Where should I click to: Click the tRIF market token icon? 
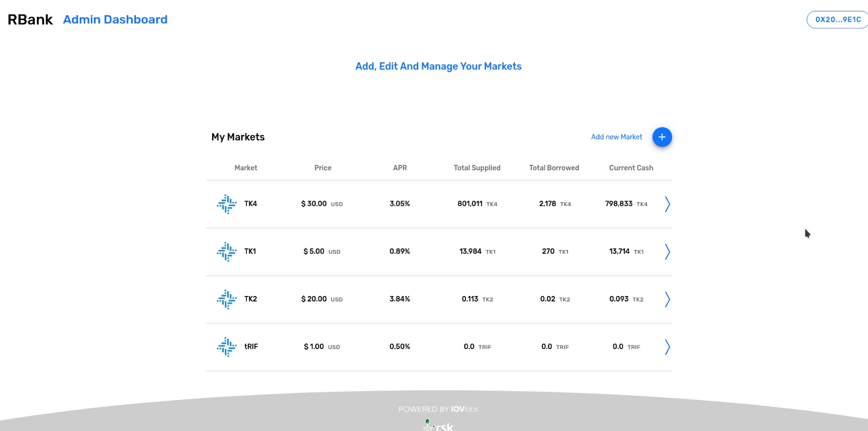pos(227,348)
